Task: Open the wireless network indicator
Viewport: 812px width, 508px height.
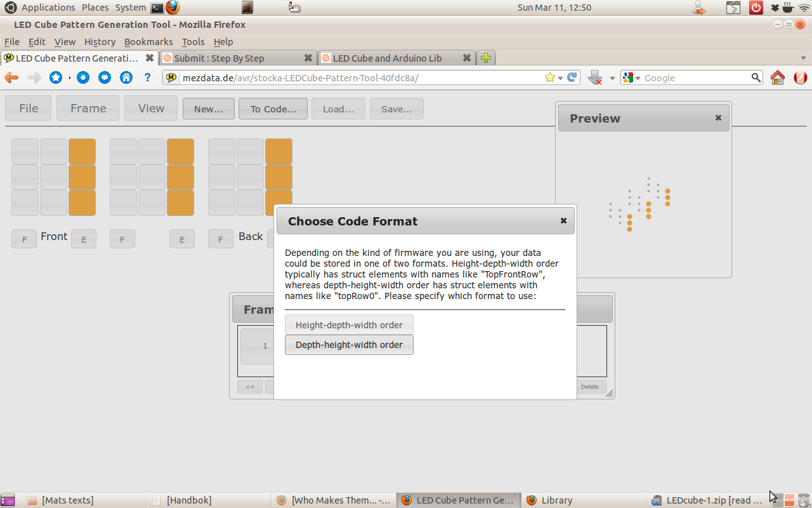Action: (804, 8)
